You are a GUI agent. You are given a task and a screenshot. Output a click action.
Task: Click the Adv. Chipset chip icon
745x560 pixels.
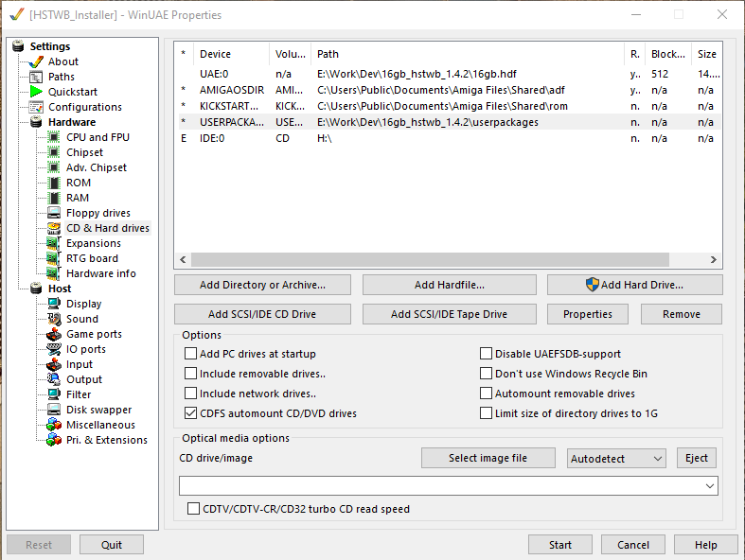(54, 167)
